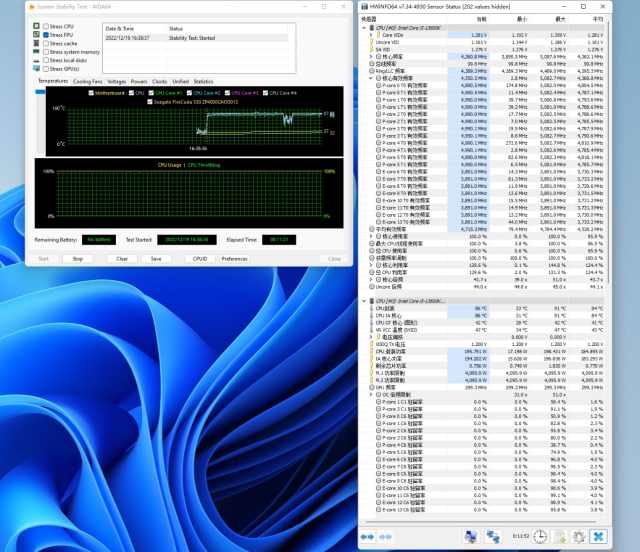The image size is (640, 552).
Task: Switch to the Powers tab
Action: tap(139, 82)
